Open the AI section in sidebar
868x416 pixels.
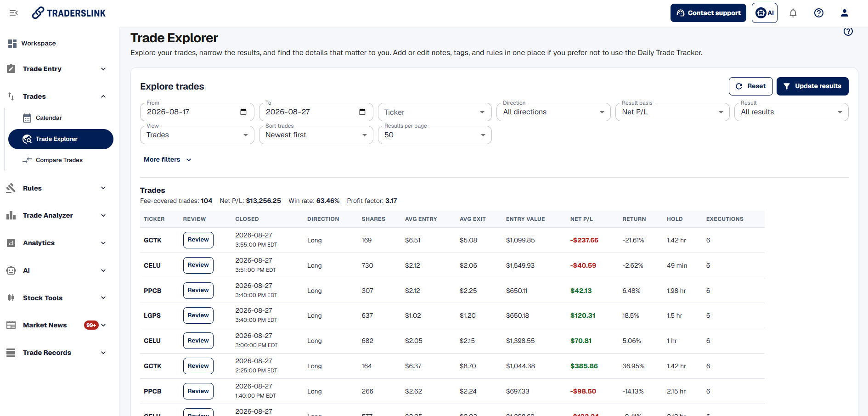point(57,270)
